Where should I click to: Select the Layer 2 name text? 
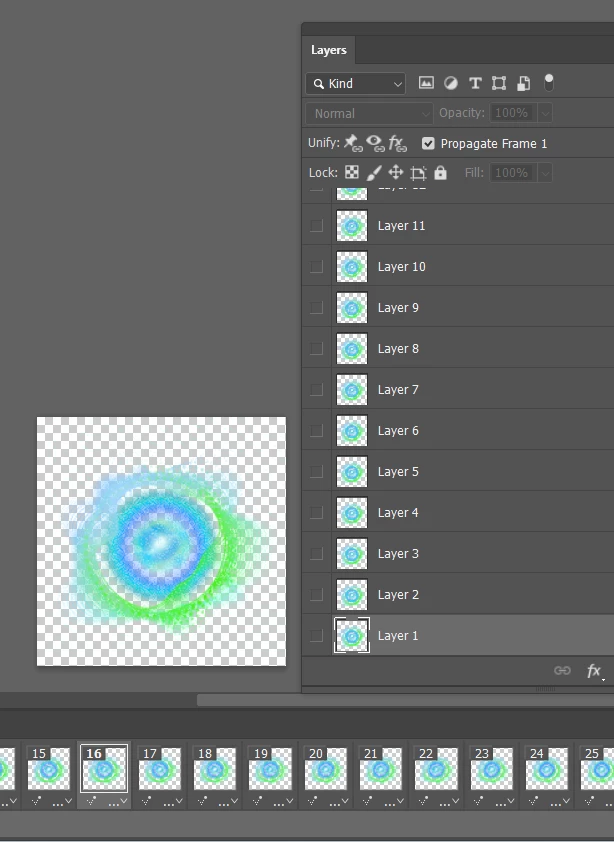click(x=398, y=594)
